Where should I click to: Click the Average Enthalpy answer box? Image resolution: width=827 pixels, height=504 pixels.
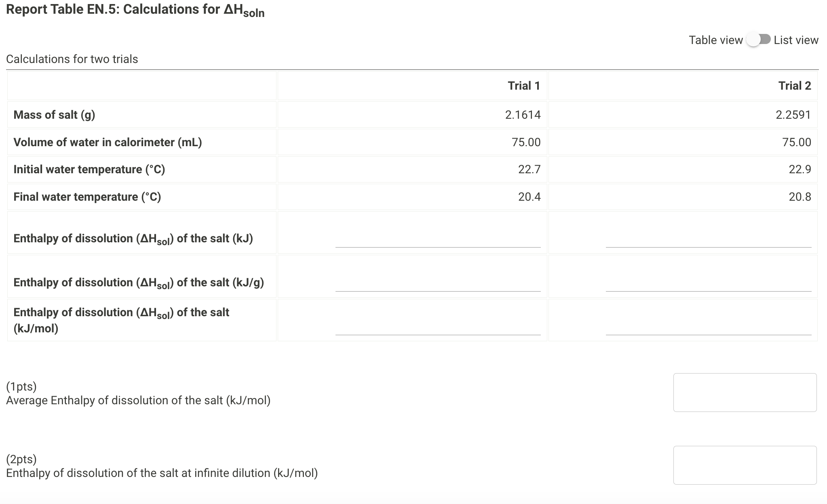click(x=745, y=392)
